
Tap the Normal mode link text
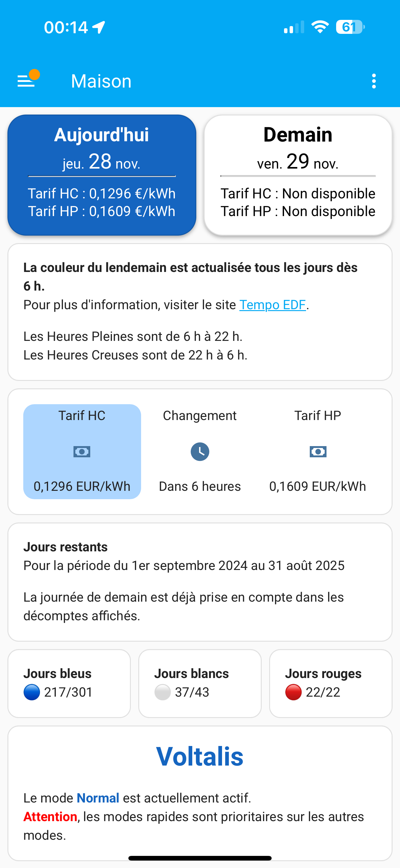(x=98, y=798)
